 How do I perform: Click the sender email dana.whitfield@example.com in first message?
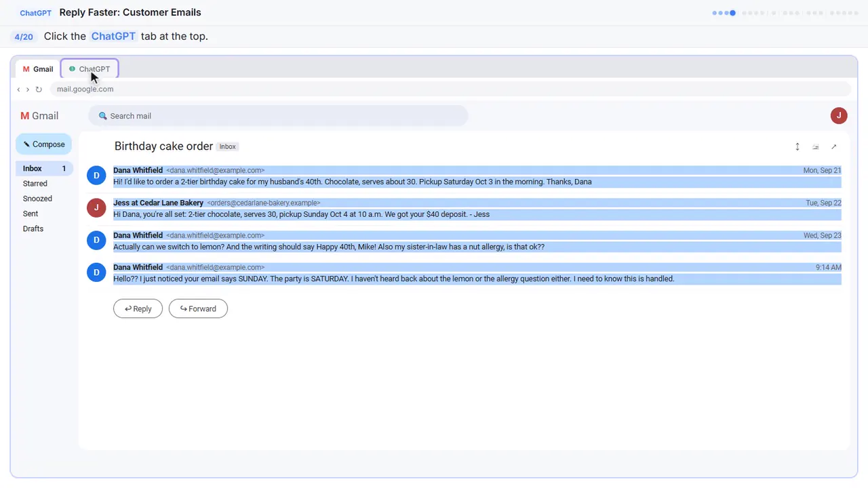216,171
